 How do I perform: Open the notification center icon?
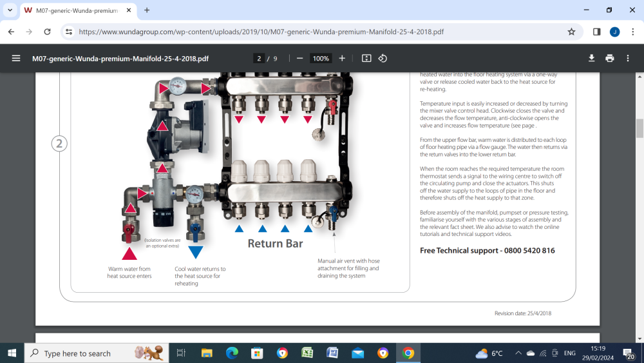pyautogui.click(x=629, y=353)
